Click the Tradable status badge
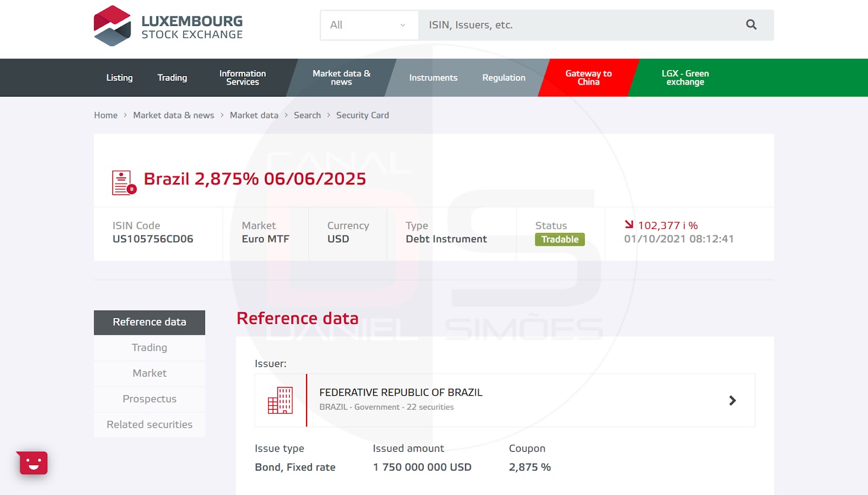 click(560, 239)
